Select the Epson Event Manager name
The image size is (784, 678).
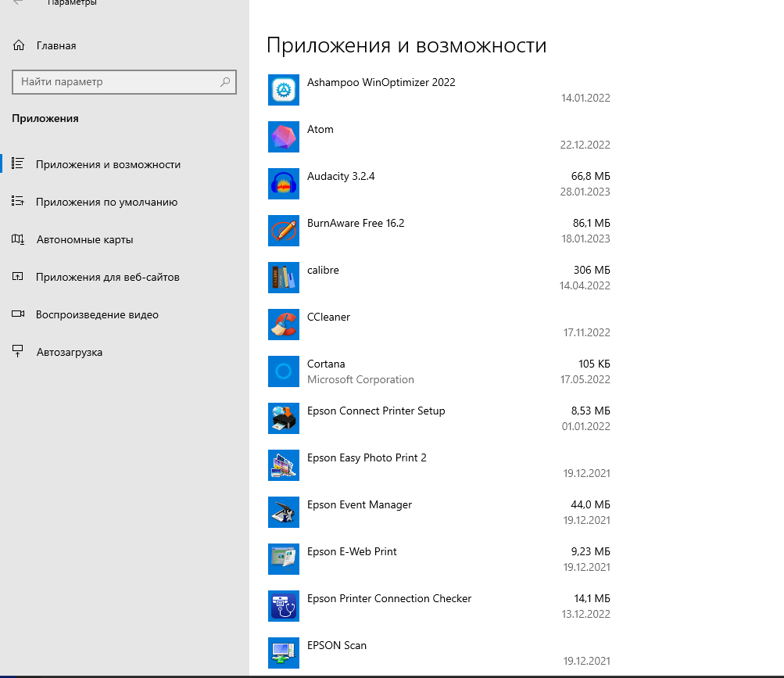[360, 505]
